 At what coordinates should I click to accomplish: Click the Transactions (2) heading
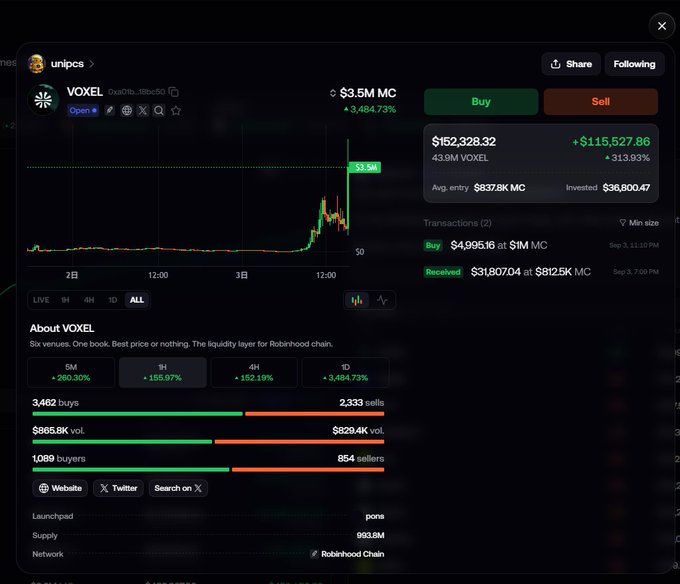458,223
